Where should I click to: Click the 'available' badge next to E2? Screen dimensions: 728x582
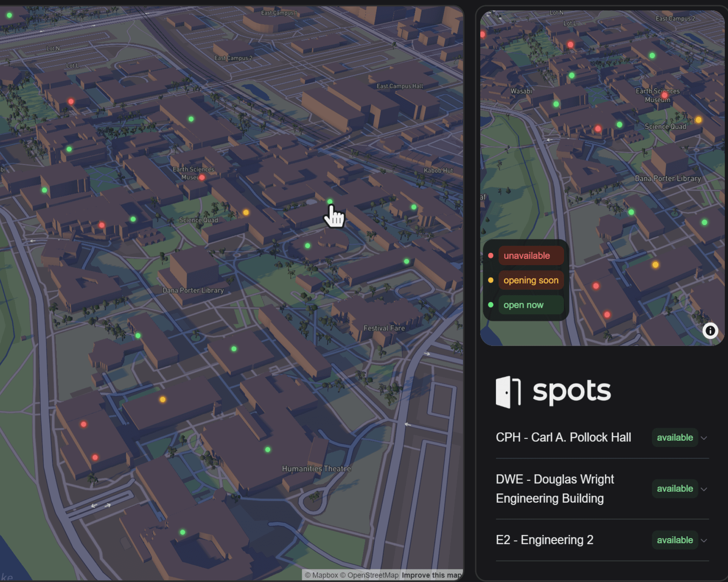675,540
